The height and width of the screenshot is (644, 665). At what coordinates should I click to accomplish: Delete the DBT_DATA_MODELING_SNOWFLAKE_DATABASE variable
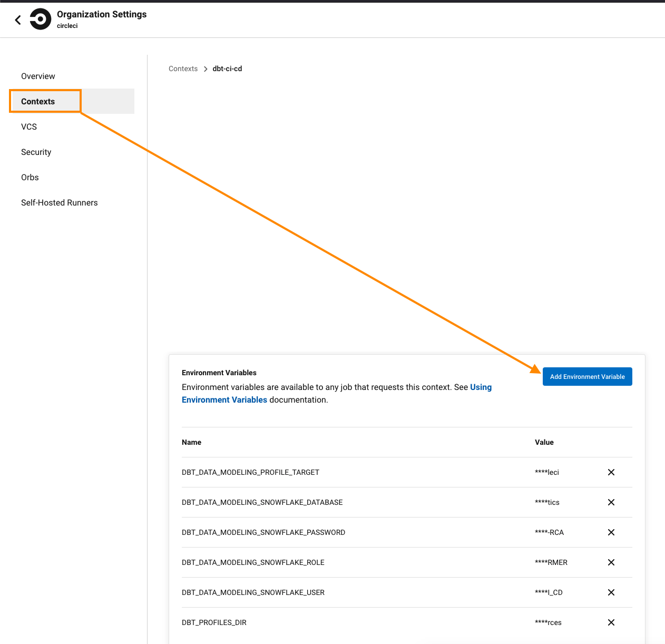tap(611, 502)
